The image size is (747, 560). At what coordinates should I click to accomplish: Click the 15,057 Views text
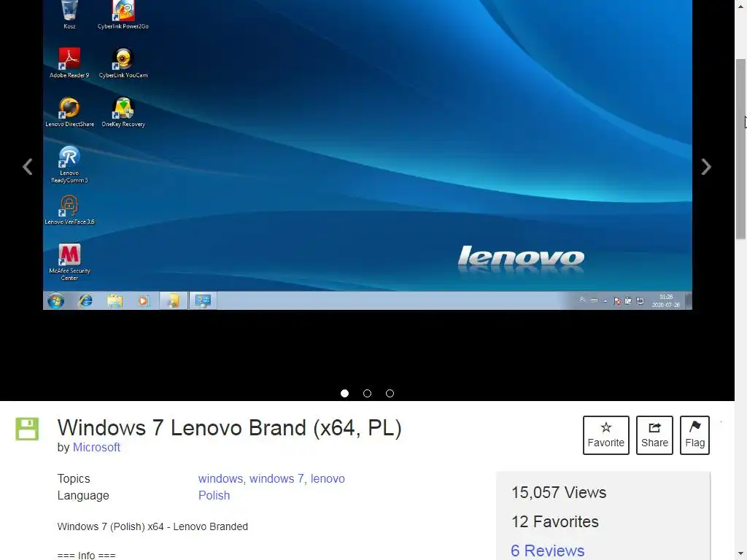tap(559, 492)
